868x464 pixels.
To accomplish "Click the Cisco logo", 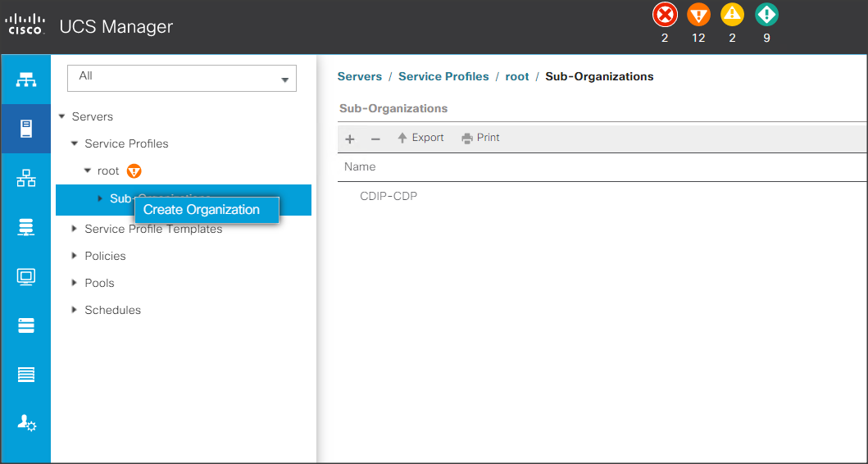I will [25, 25].
